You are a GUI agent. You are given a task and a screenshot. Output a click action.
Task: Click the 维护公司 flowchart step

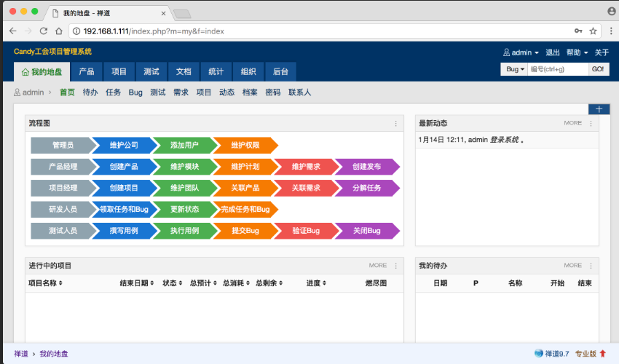tap(124, 146)
